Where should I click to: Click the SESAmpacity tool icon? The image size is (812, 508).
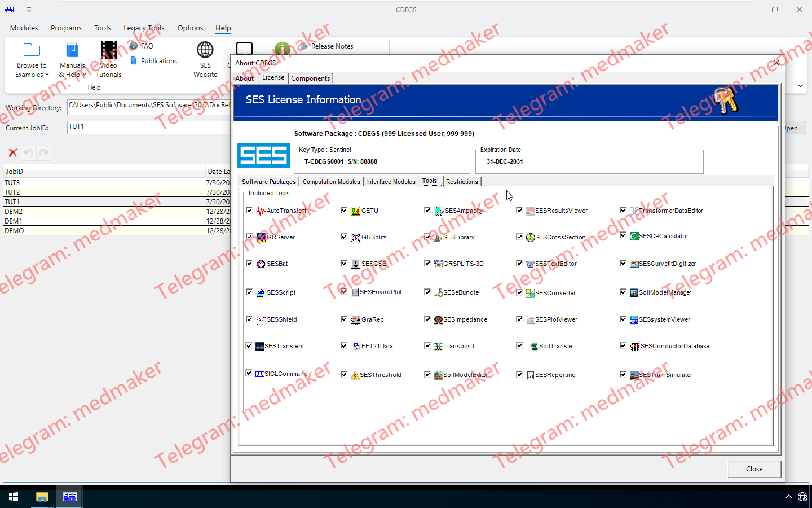(x=439, y=211)
